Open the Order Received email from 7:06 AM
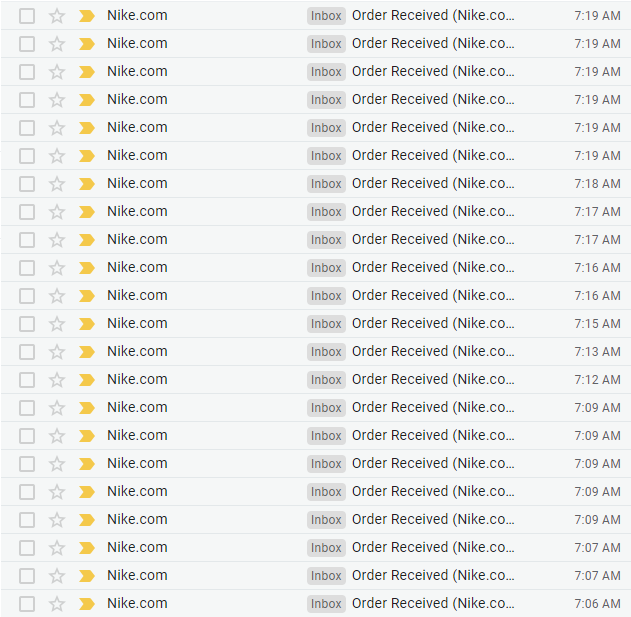631x617 pixels. (x=433, y=603)
